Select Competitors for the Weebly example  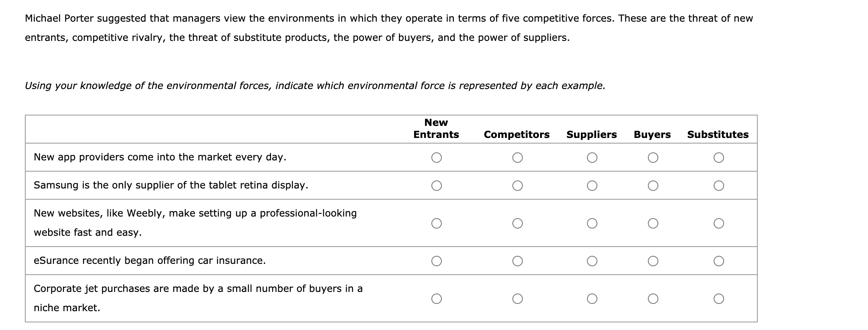pyautogui.click(x=517, y=223)
